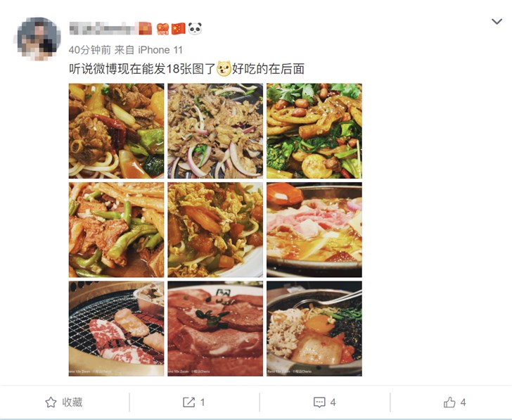
Task: Open the hot pot with sliced meat photo
Action: 314,230
